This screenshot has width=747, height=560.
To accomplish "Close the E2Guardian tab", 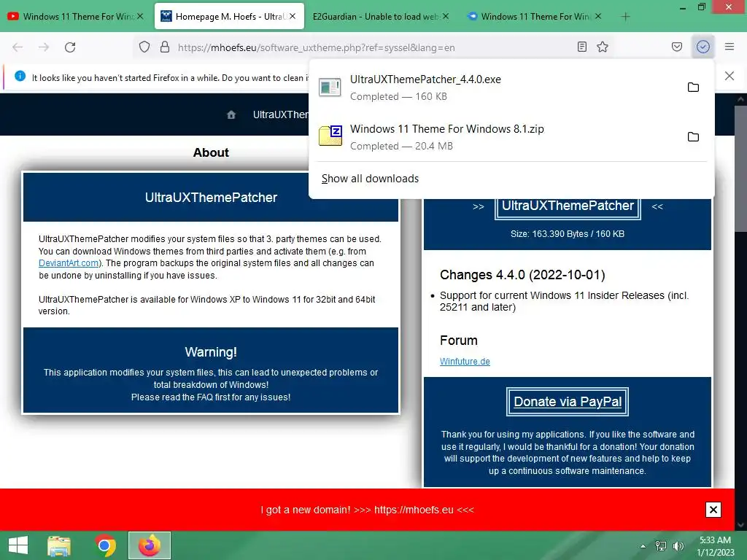I will (x=446, y=16).
